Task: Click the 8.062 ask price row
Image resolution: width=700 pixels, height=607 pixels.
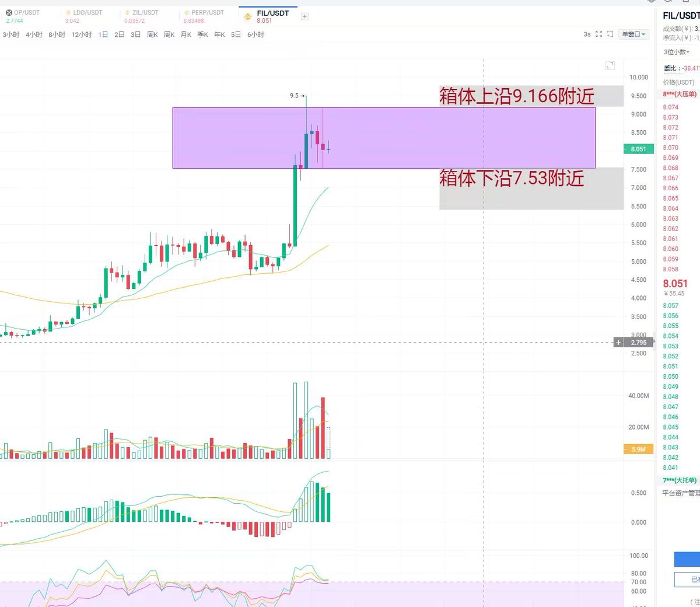Action: point(671,229)
